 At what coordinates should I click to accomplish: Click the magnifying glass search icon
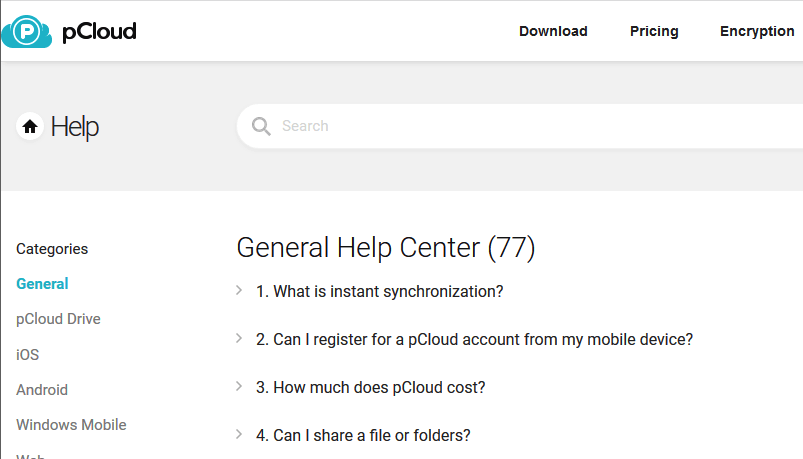[261, 126]
